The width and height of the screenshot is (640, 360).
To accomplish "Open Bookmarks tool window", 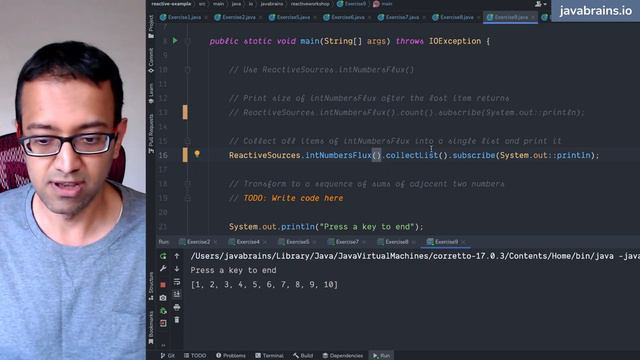I will pyautogui.click(x=151, y=327).
